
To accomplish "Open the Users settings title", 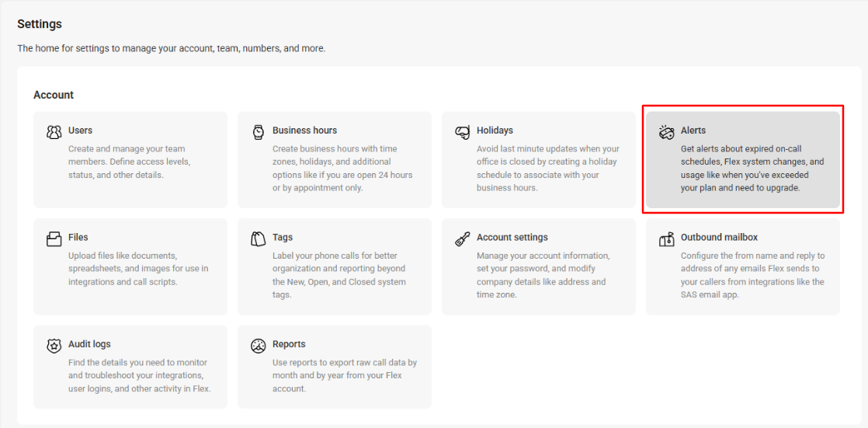I will tap(80, 130).
